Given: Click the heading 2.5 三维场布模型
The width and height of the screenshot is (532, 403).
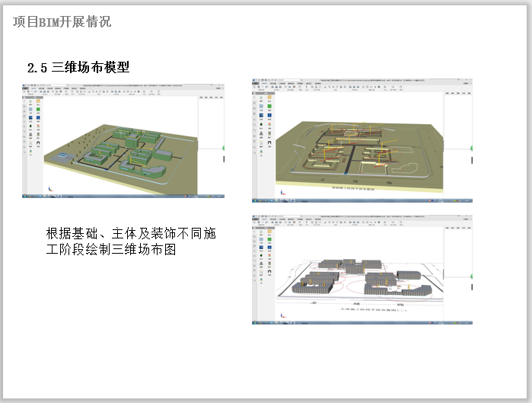Looking at the screenshot, I should coord(78,68).
